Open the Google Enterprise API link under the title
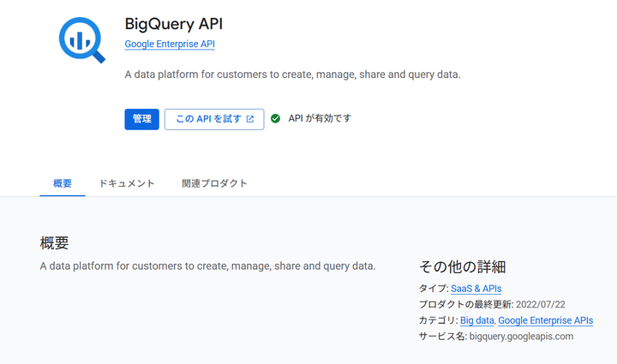 170,44
